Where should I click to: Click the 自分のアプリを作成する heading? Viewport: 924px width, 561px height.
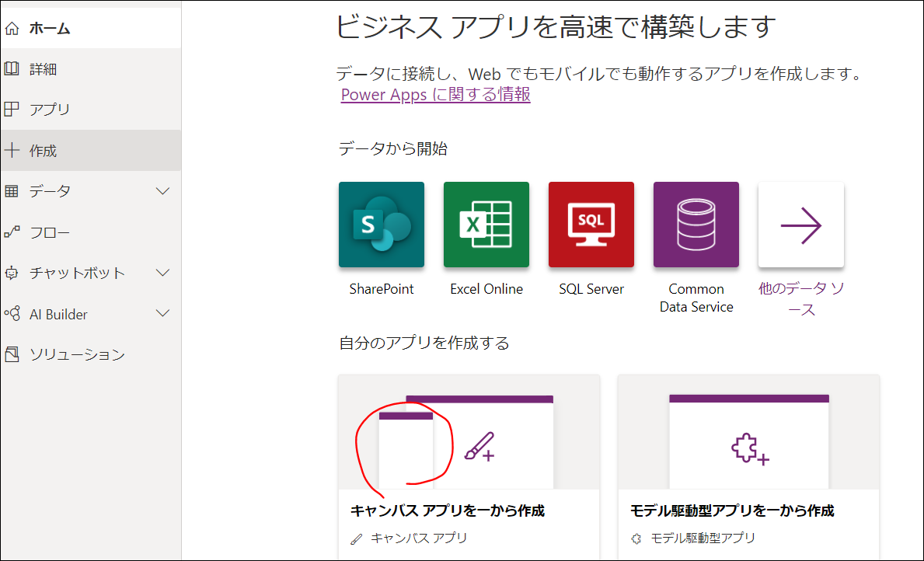[424, 343]
